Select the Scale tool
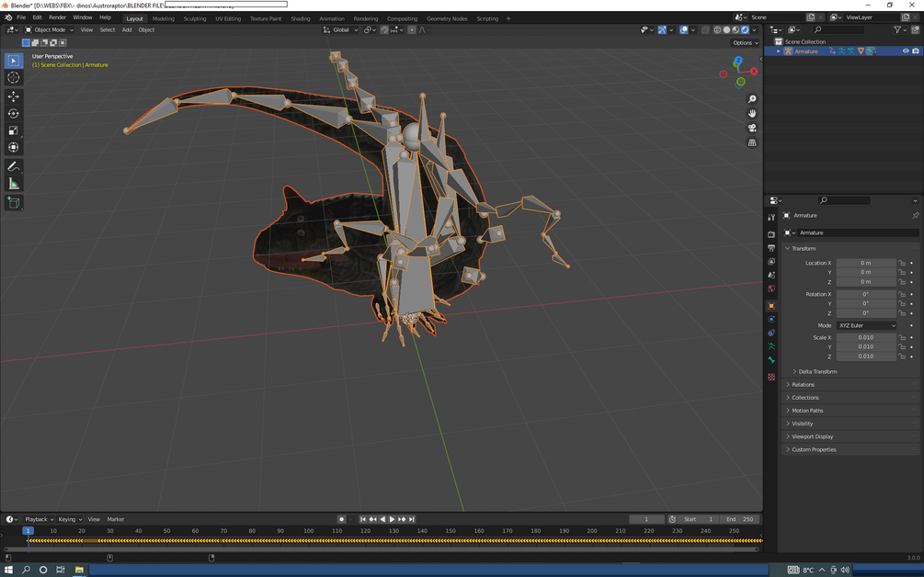Image resolution: width=924 pixels, height=577 pixels. (x=14, y=130)
